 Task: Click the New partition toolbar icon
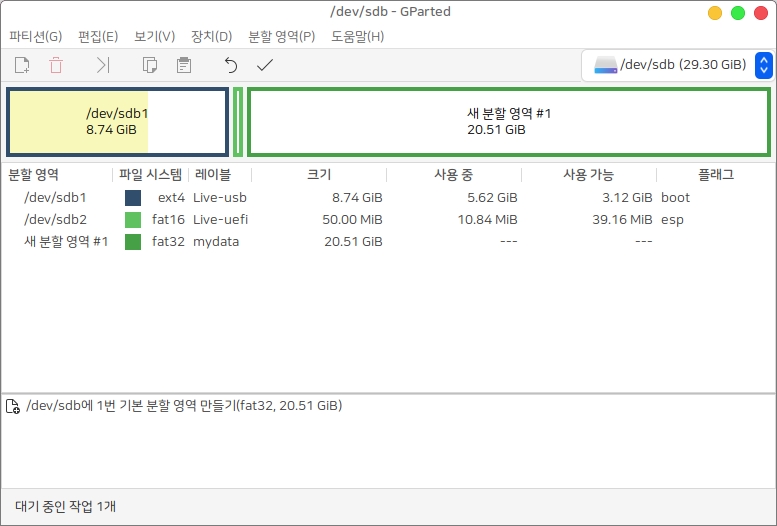22,66
